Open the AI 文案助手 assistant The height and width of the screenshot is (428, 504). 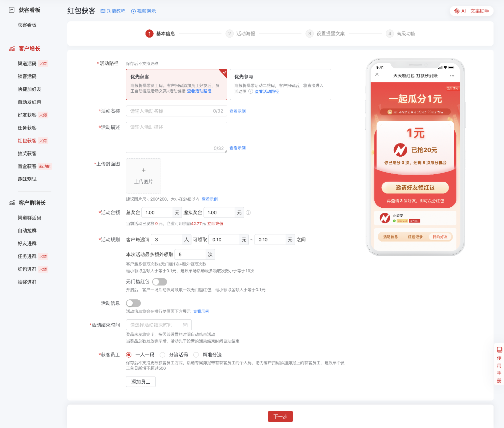(471, 11)
